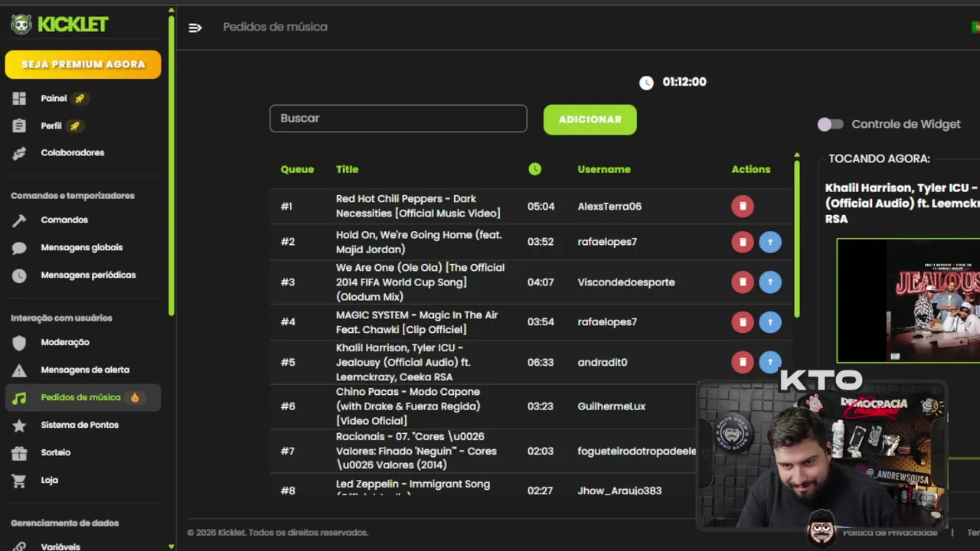Sort by the Title column header
Viewport: 980px width, 551px height.
click(x=347, y=169)
